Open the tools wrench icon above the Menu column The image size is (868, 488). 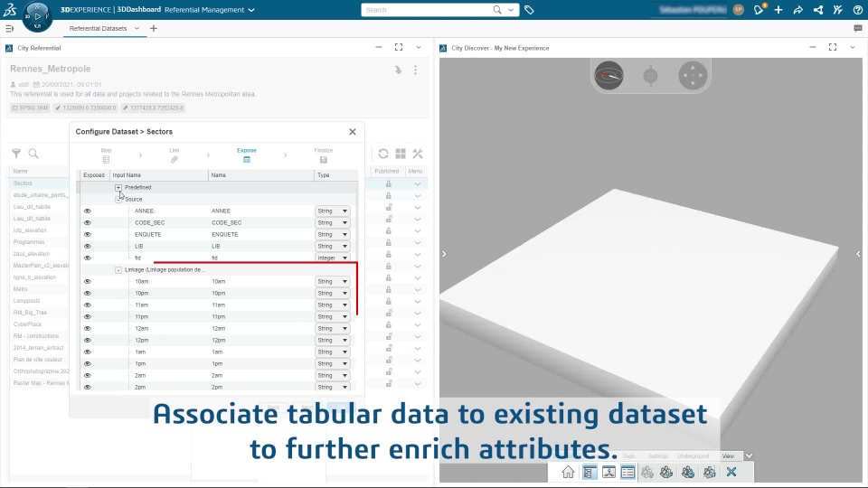coord(418,154)
